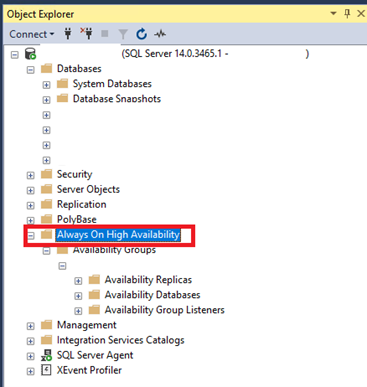Select Availability Replicas label
Viewport: 367px width, 387px height.
point(148,280)
